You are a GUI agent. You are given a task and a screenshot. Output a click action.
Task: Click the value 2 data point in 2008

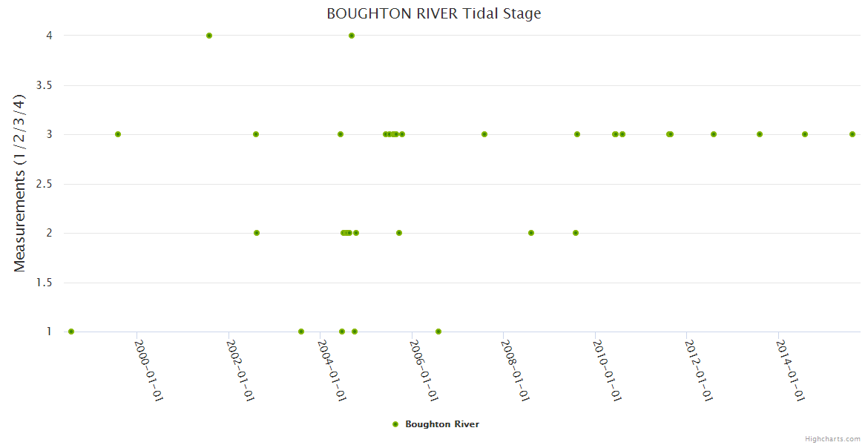pyautogui.click(x=531, y=233)
